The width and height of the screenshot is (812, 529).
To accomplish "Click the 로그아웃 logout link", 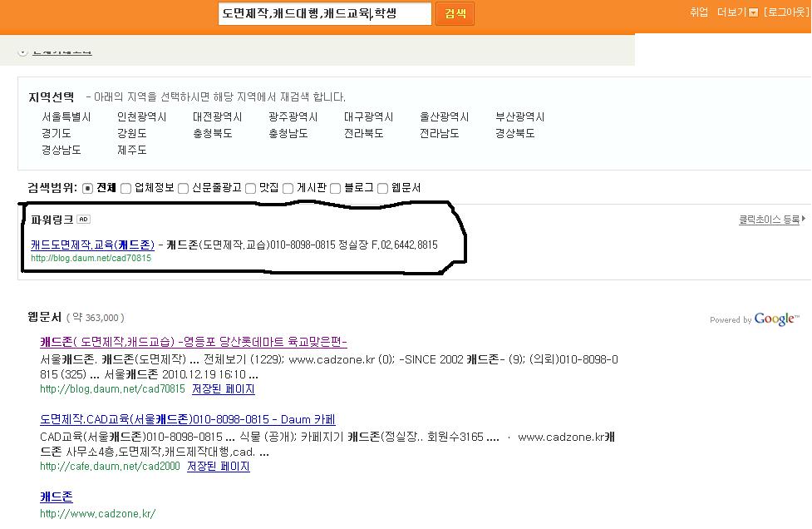I will click(x=786, y=12).
